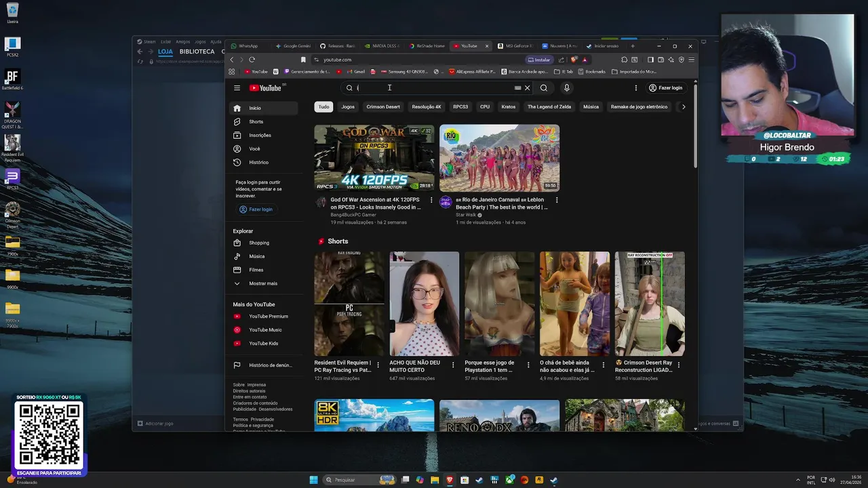This screenshot has height=488, width=868.
Task: Click Windows Start button
Action: (313, 480)
